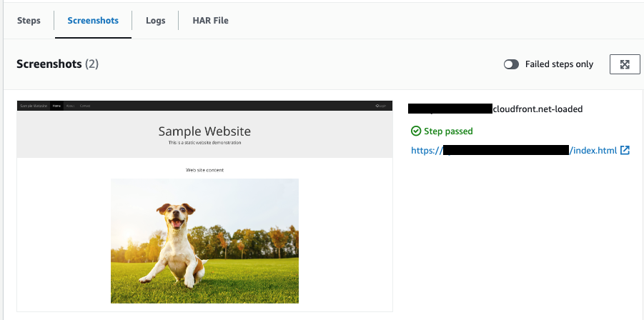Click the Screenshots (2) heading
The height and width of the screenshot is (320, 644).
point(57,64)
